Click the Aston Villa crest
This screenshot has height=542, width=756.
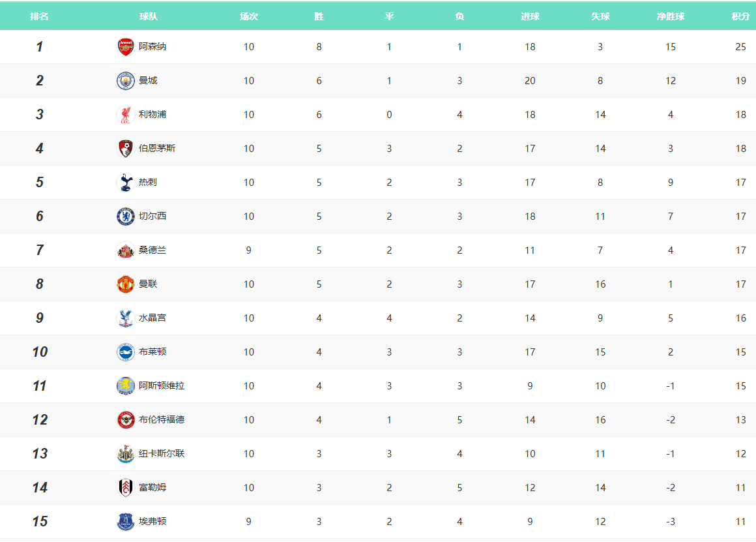coord(126,386)
